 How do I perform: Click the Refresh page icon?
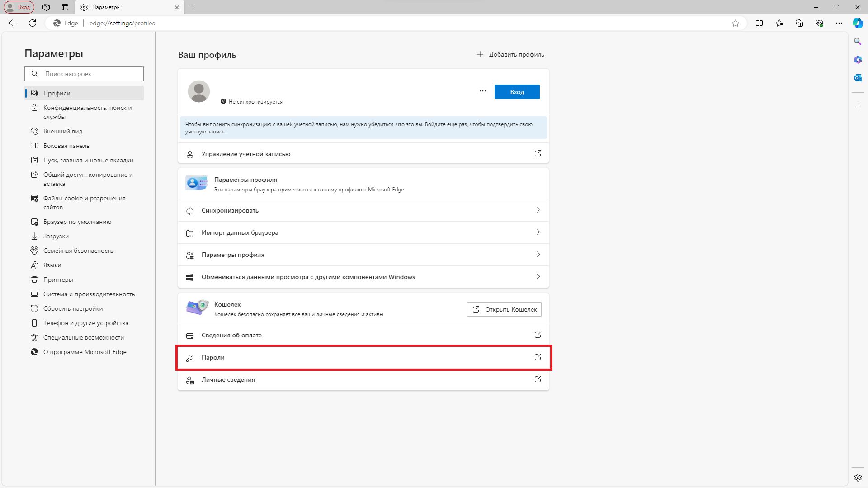(33, 23)
